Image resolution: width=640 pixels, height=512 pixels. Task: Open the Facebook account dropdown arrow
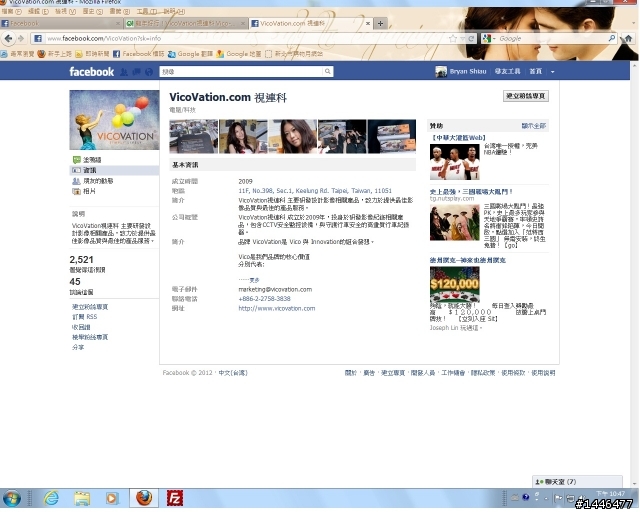[x=552, y=72]
